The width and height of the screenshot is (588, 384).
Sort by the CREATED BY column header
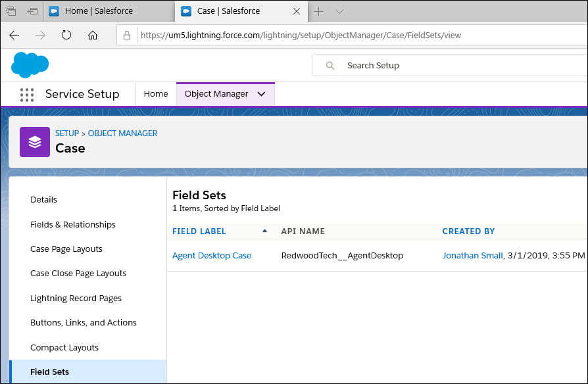tap(468, 231)
